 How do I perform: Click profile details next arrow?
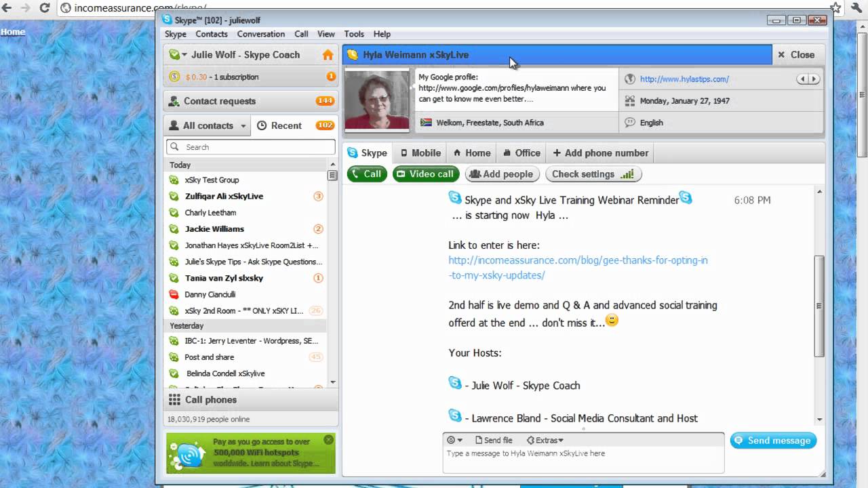point(814,79)
